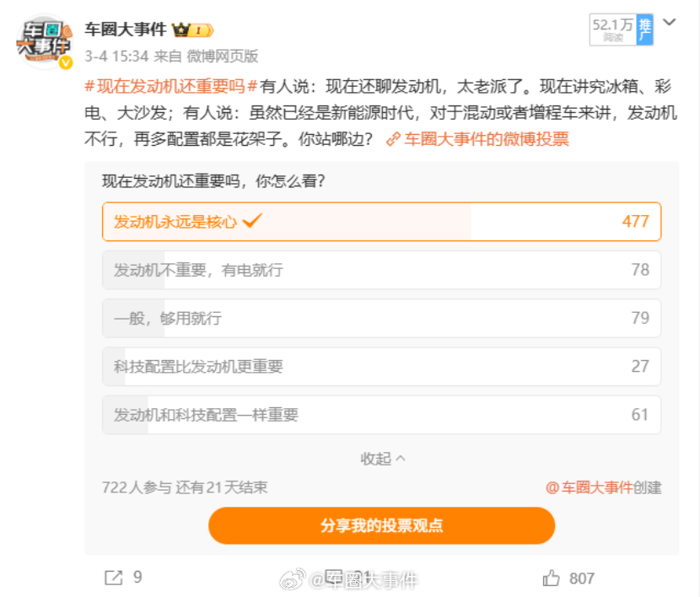Choose 科技配置比发动机更重要 in the poll
The height and width of the screenshot is (597, 700).
point(380,366)
